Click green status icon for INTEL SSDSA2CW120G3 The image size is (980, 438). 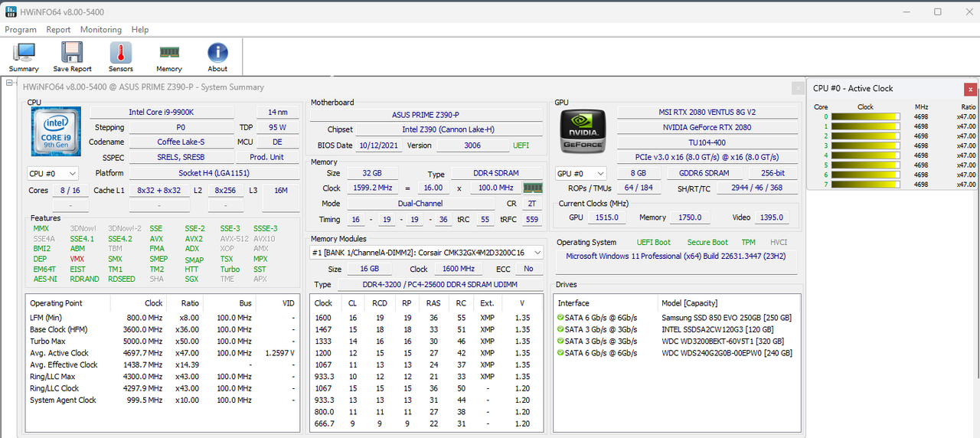tap(561, 329)
